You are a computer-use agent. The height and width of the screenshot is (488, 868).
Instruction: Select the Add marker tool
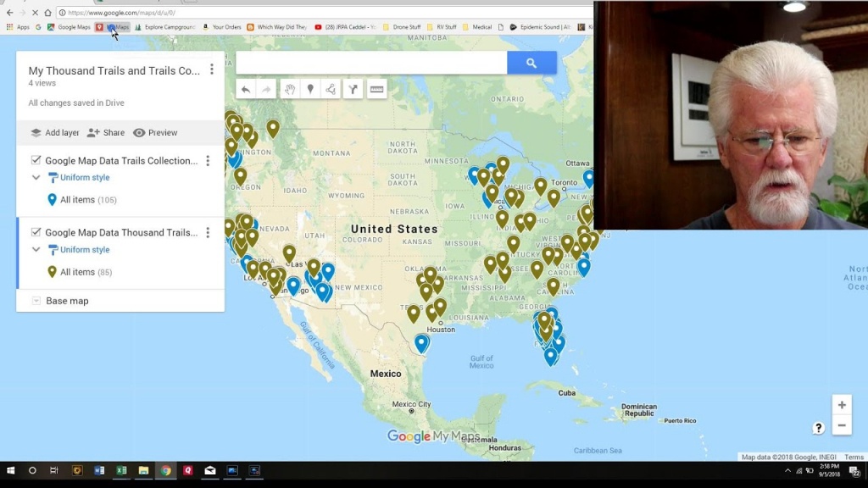(x=310, y=90)
